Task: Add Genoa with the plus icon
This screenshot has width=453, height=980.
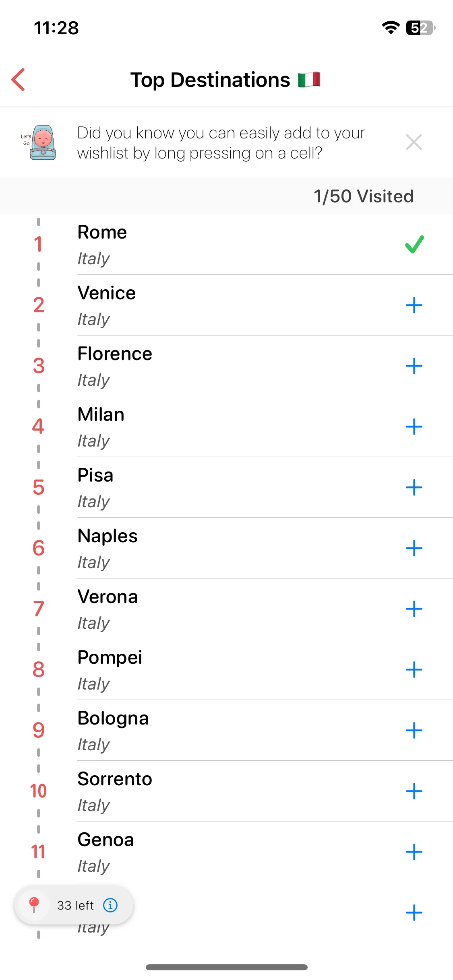Action: (x=414, y=852)
